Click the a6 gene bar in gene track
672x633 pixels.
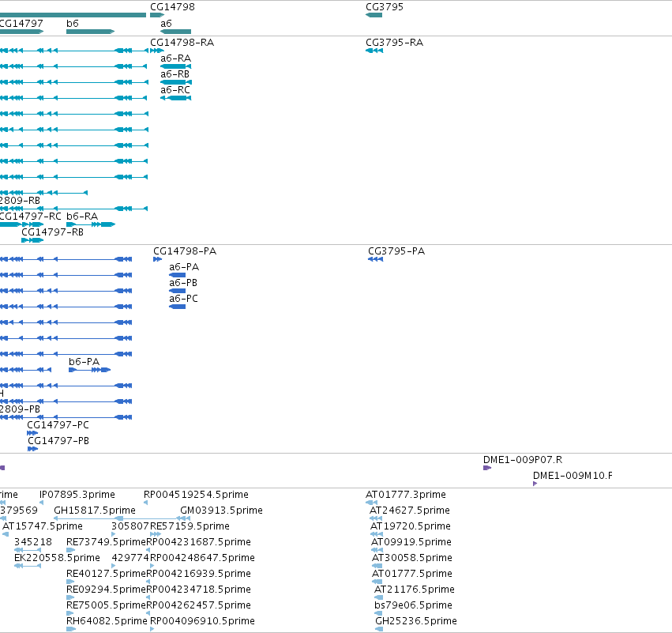(x=176, y=32)
